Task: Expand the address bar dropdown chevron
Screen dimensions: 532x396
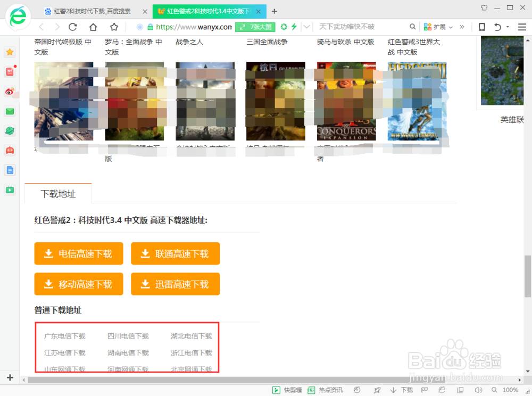Action: pos(307,27)
